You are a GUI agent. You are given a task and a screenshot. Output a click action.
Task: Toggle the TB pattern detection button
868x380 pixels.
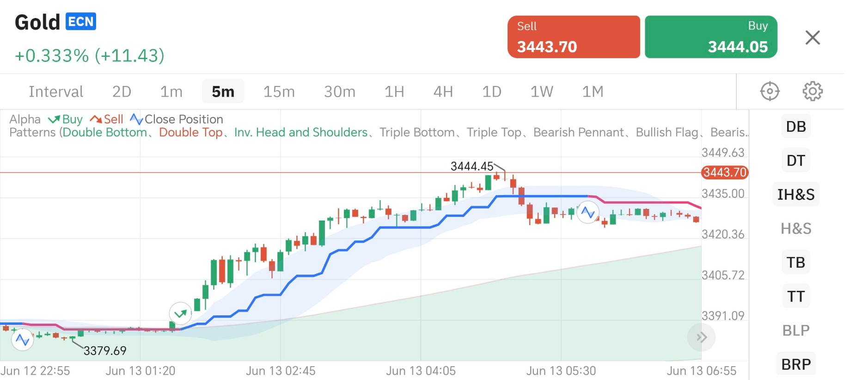[795, 262]
